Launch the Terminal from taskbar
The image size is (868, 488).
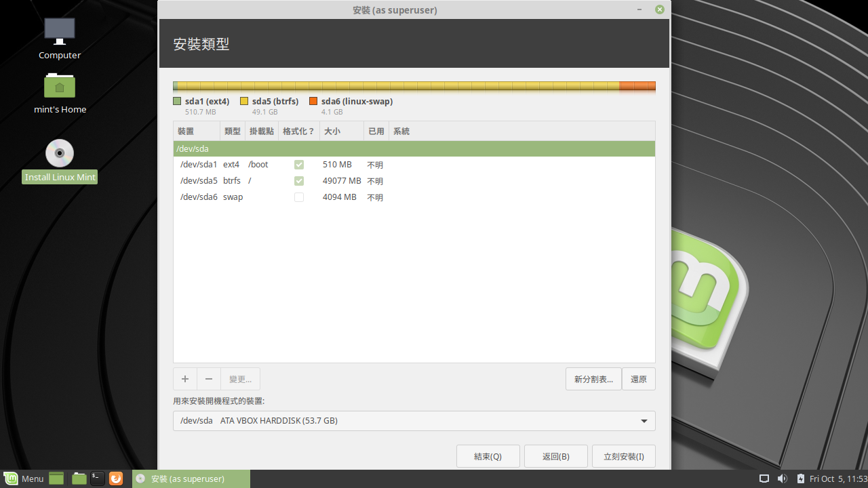98,479
